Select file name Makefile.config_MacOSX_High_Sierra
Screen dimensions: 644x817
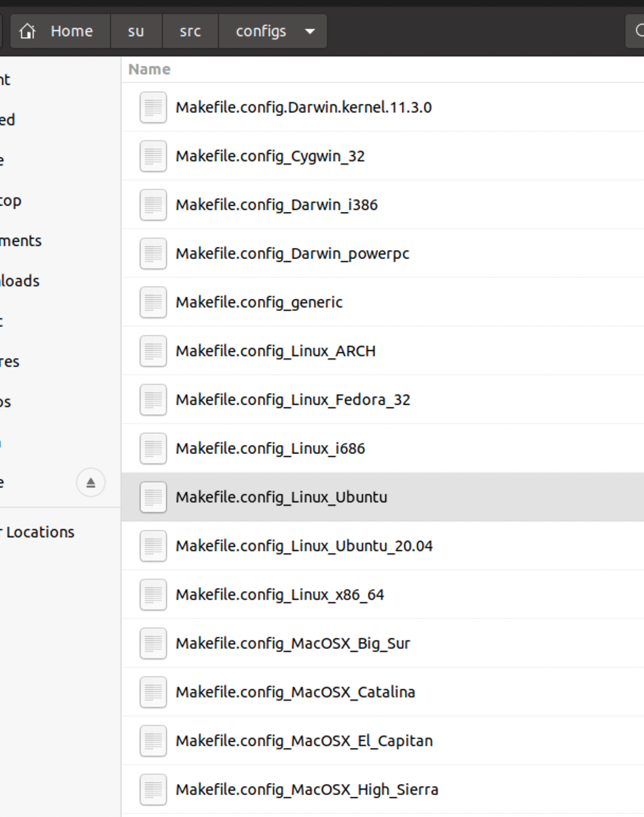point(307,790)
